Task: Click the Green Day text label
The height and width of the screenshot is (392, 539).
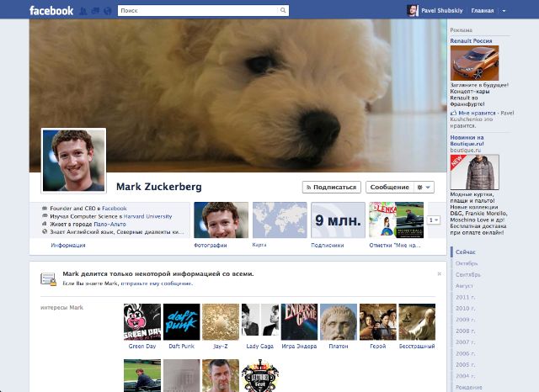Action: (x=142, y=346)
